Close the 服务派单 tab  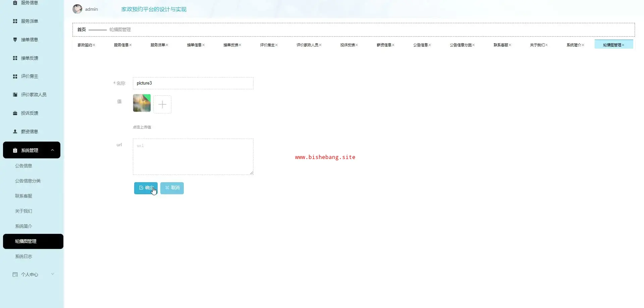(x=167, y=45)
